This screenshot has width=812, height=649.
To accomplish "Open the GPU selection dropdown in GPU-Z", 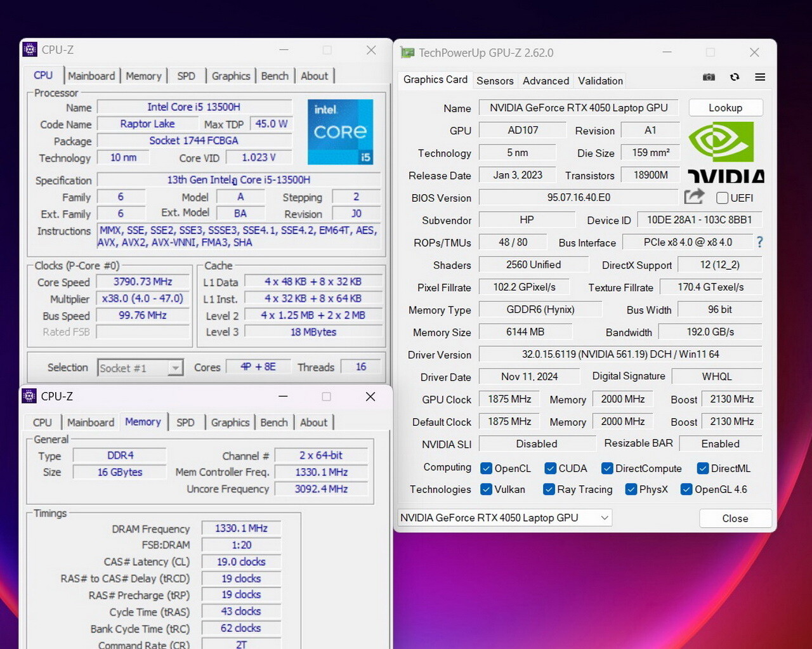I will pyautogui.click(x=505, y=518).
